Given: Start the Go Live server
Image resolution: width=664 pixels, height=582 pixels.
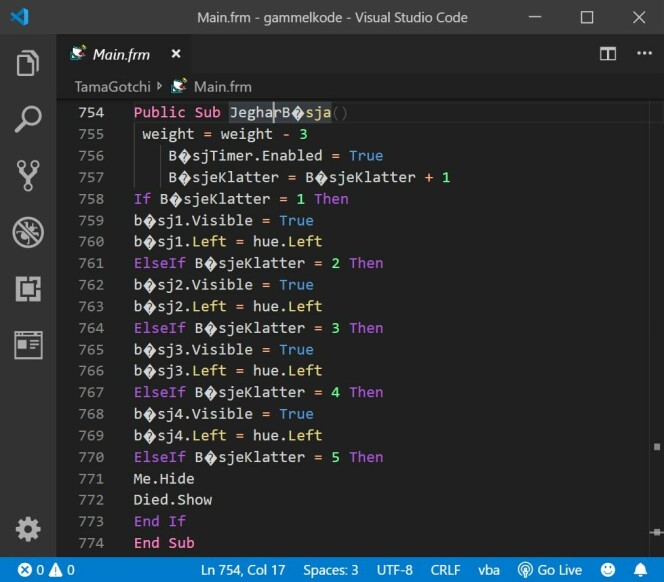Looking at the screenshot, I should click(550, 570).
